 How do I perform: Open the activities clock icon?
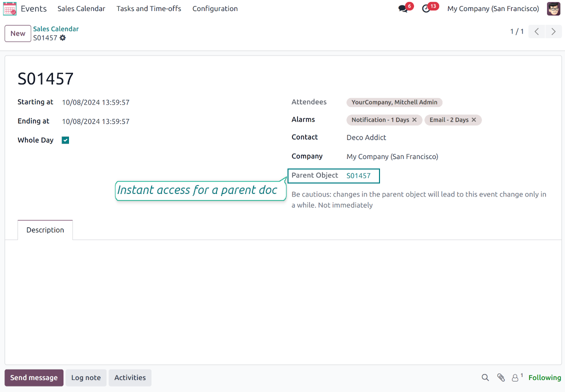coord(426,9)
